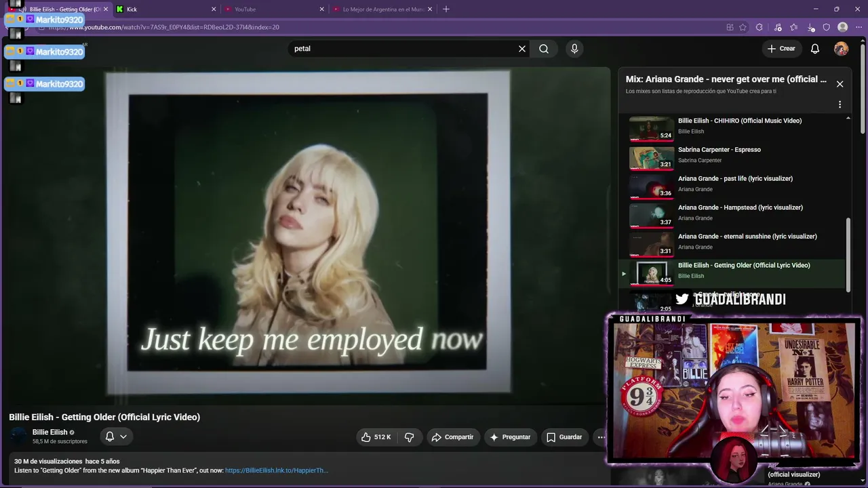Image resolution: width=868 pixels, height=488 pixels.
Task: Share the video with Compartir
Action: (452, 437)
